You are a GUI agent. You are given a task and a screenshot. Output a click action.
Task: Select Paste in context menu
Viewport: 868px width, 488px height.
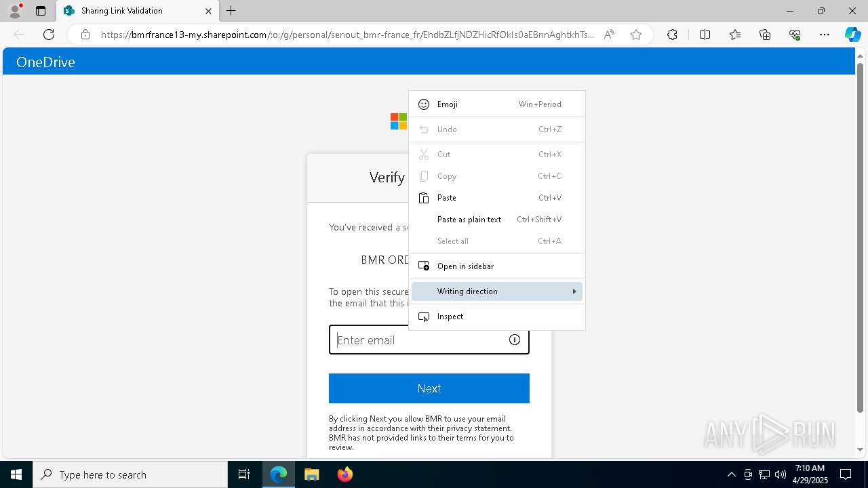(497, 198)
